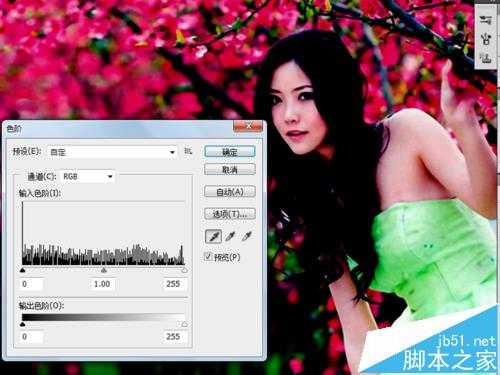Image resolution: width=500 pixels, height=375 pixels.
Task: Click the 自动(A) auto button
Action: (x=230, y=192)
